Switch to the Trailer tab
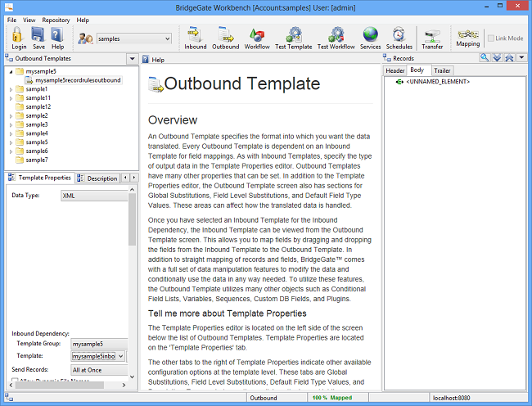Screen dimensions: 532x406 (x=442, y=70)
